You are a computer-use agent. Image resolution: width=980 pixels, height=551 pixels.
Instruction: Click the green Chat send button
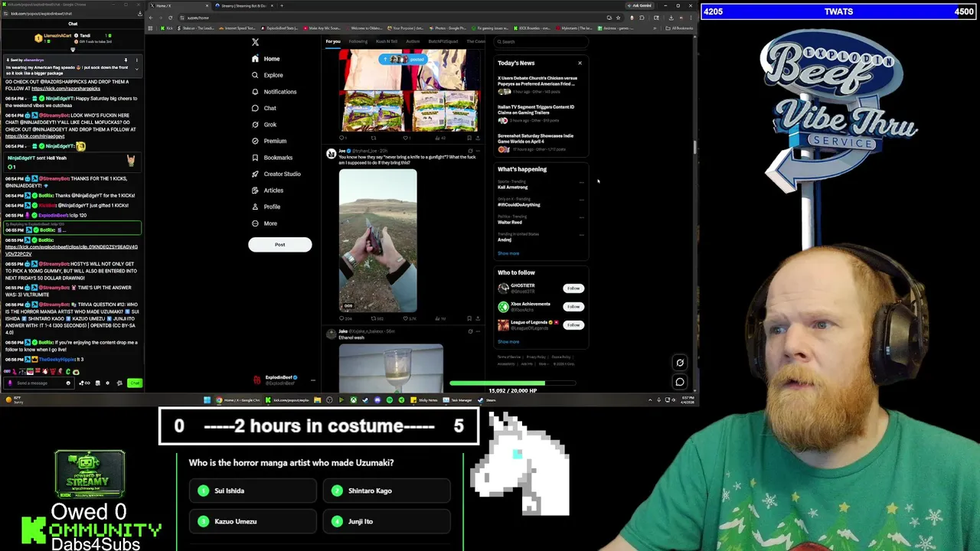pos(135,383)
